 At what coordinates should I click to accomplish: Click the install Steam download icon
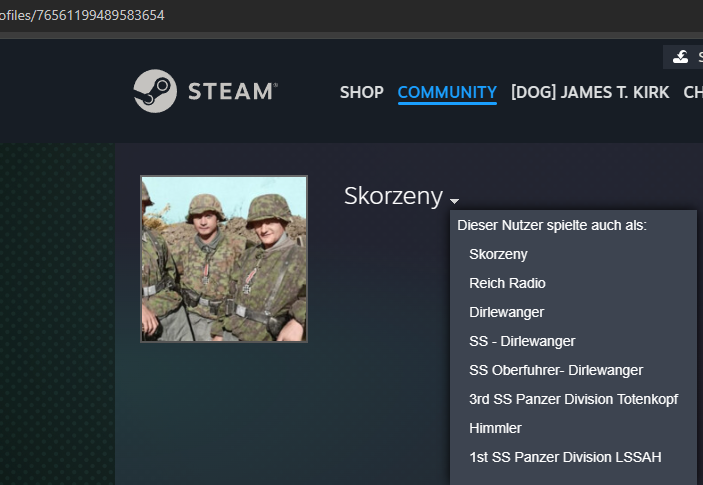[x=681, y=57]
